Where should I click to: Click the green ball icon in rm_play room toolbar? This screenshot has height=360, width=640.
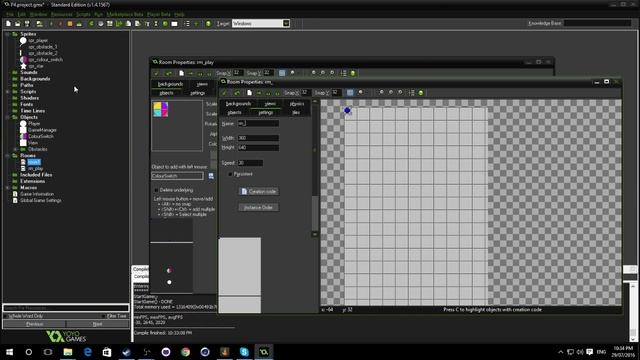pos(353,73)
